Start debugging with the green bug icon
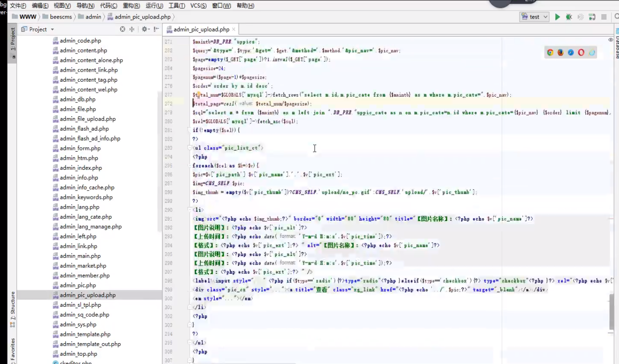The height and width of the screenshot is (364, 619). coord(569,17)
